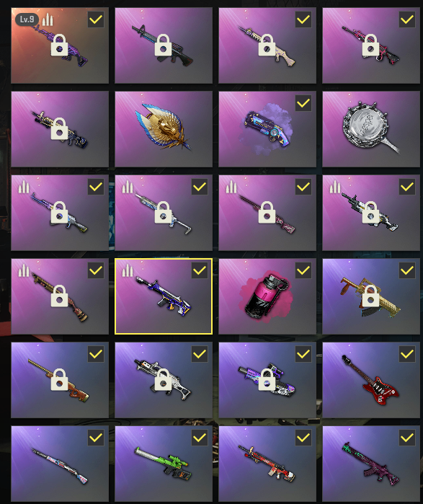Click the lock on wooden sniper rifle

pyautogui.click(x=59, y=379)
